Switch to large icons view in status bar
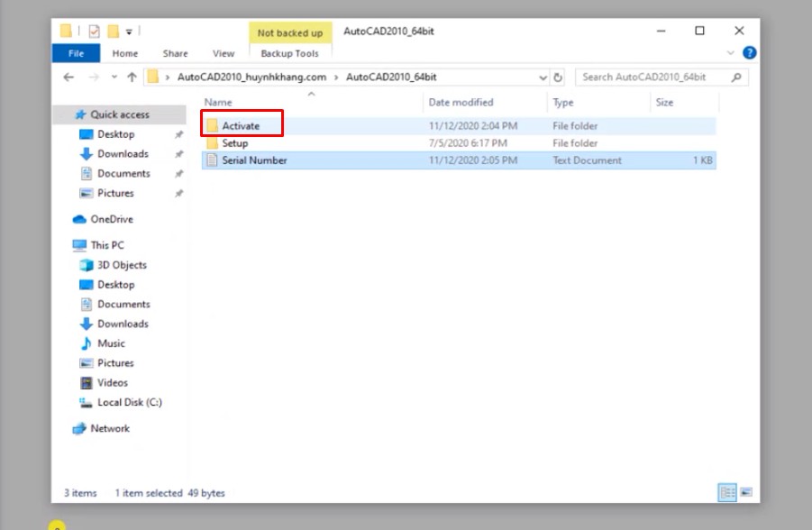The width and height of the screenshot is (812, 530). [x=745, y=492]
